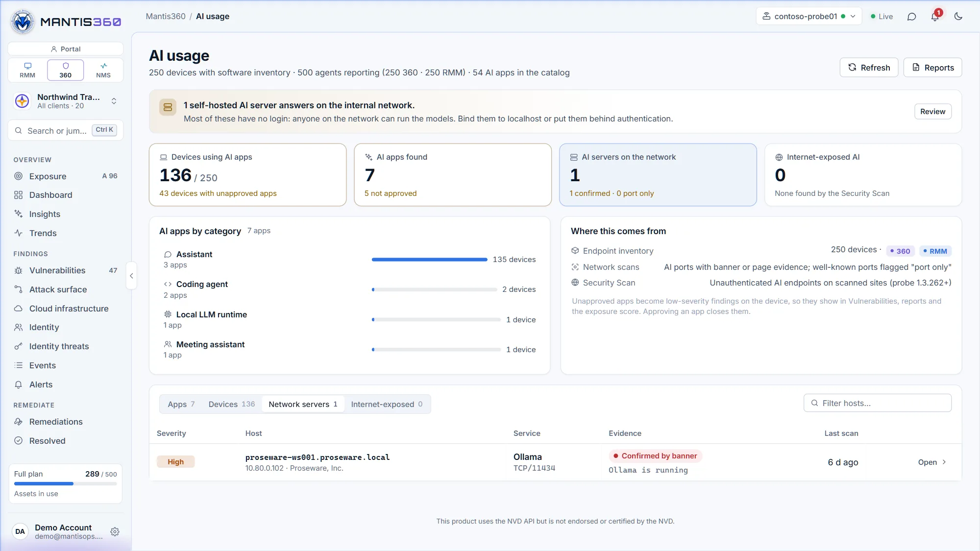Select the AI servers on the network card
980x551 pixels.
pyautogui.click(x=658, y=175)
